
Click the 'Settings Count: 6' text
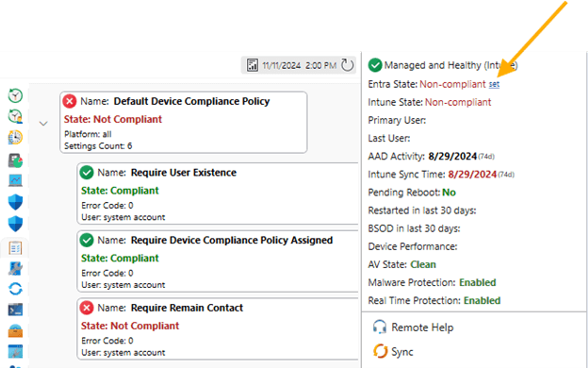(98, 146)
